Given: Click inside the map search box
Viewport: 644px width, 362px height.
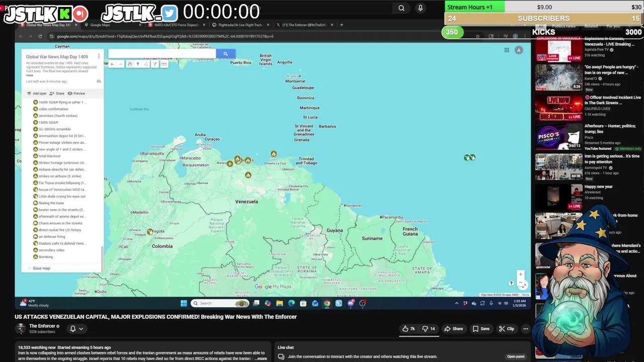Looking at the screenshot, I should (x=162, y=54).
